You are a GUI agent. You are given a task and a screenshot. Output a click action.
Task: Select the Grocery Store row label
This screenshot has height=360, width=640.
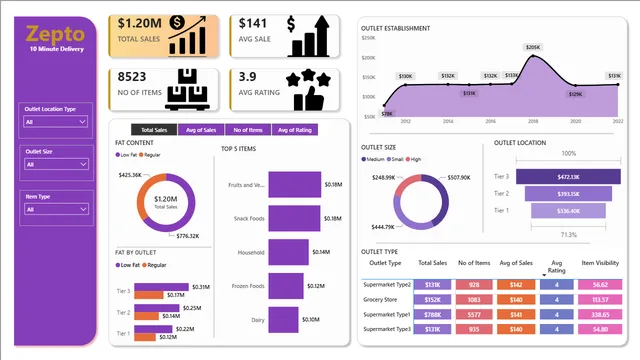click(380, 300)
